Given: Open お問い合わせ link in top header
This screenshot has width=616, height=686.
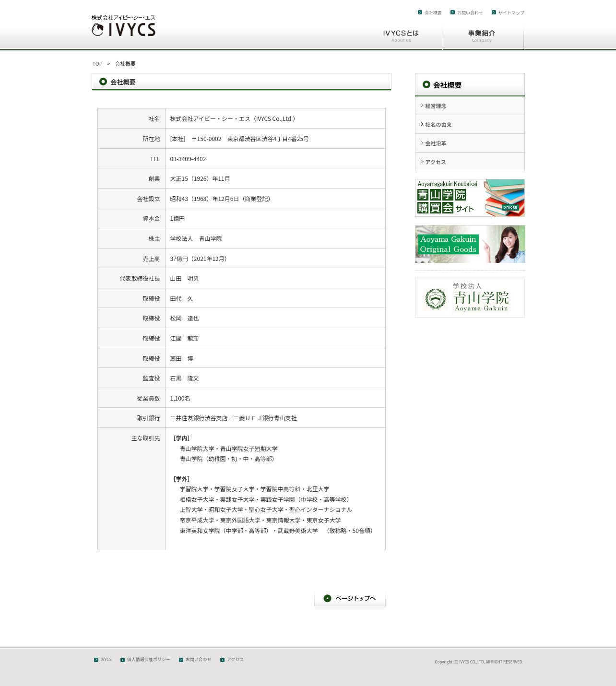Looking at the screenshot, I should (470, 13).
